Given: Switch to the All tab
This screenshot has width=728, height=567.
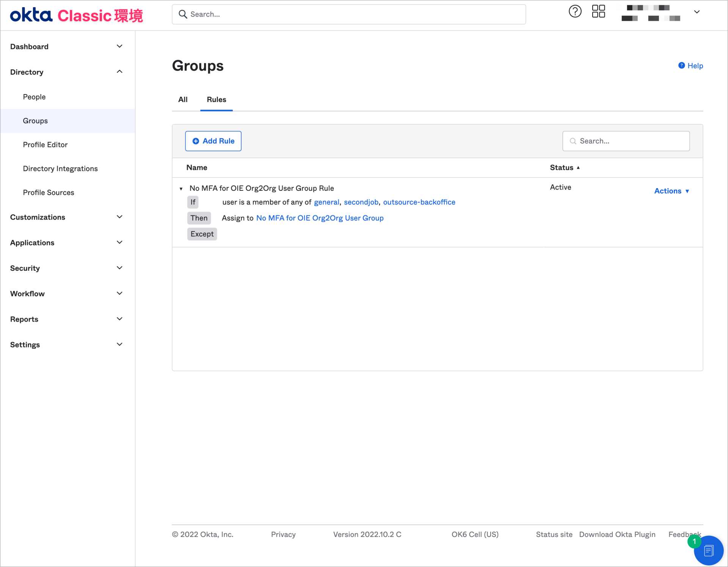Looking at the screenshot, I should 183,99.
